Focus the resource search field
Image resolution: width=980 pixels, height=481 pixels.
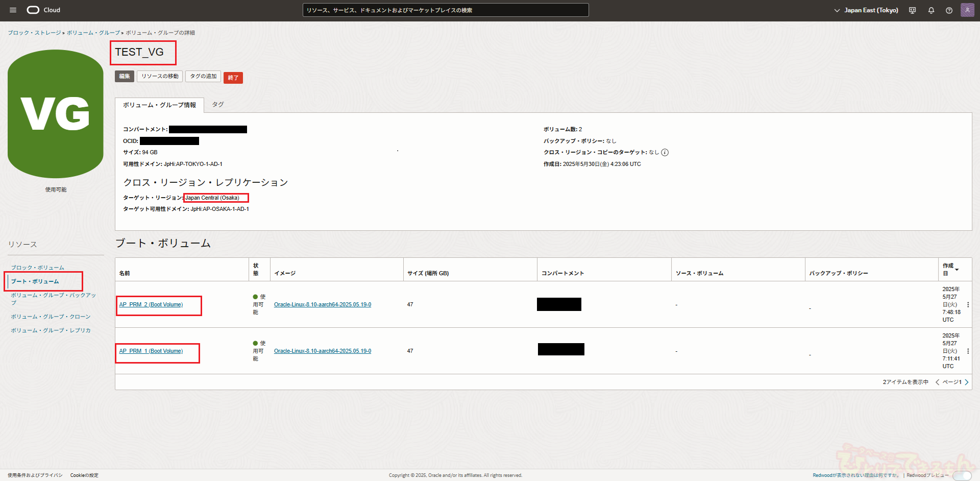(446, 10)
